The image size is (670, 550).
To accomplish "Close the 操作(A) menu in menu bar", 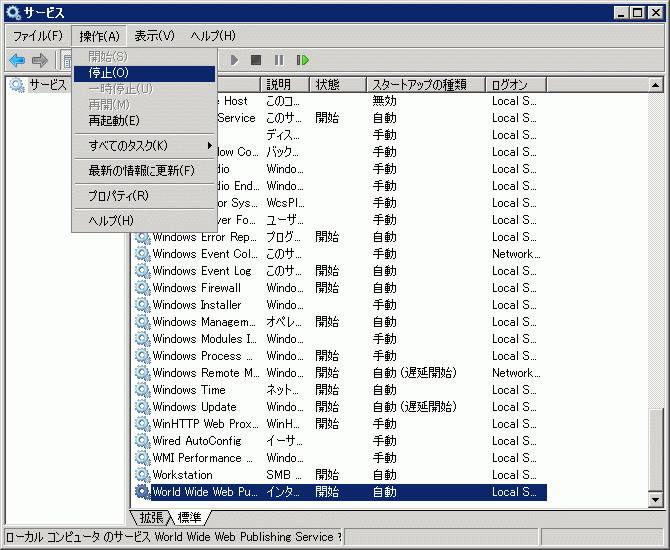I will 99,36.
